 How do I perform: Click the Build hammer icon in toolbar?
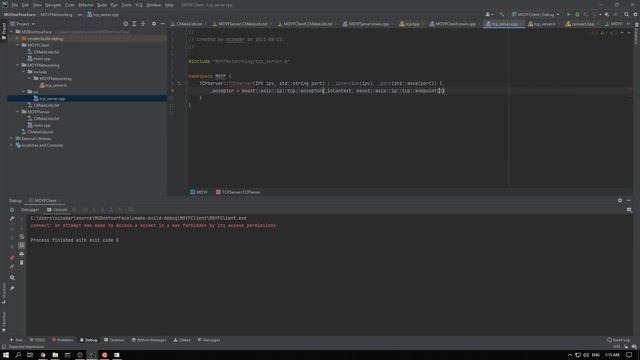(502, 14)
